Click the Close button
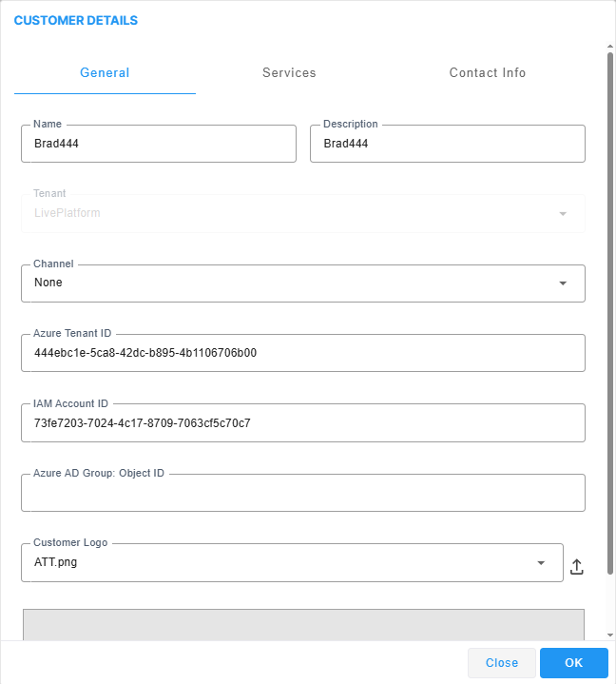616x684 pixels. [x=501, y=663]
